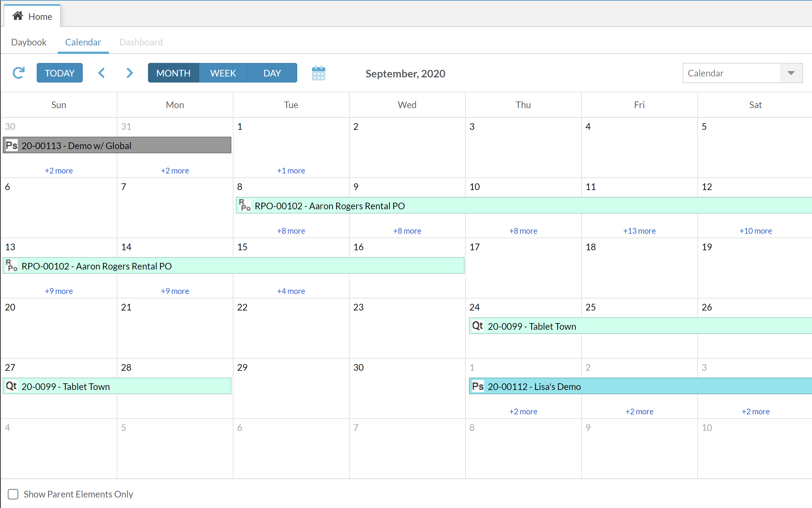
Task: Click inside the Calendar combo box field
Action: tap(731, 73)
